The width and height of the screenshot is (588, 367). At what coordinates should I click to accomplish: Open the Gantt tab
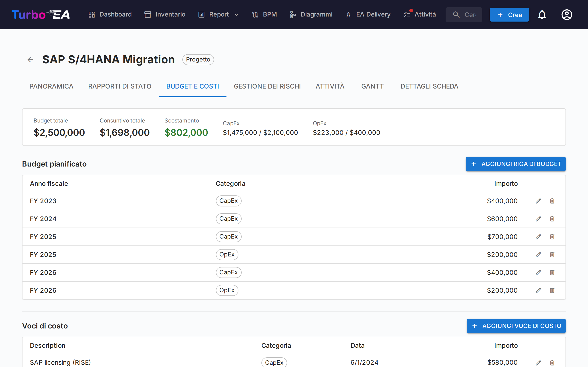click(372, 86)
